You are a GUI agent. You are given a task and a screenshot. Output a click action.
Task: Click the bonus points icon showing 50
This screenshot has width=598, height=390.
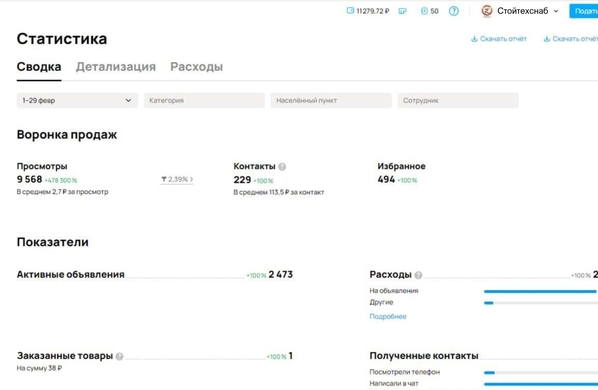tap(424, 11)
